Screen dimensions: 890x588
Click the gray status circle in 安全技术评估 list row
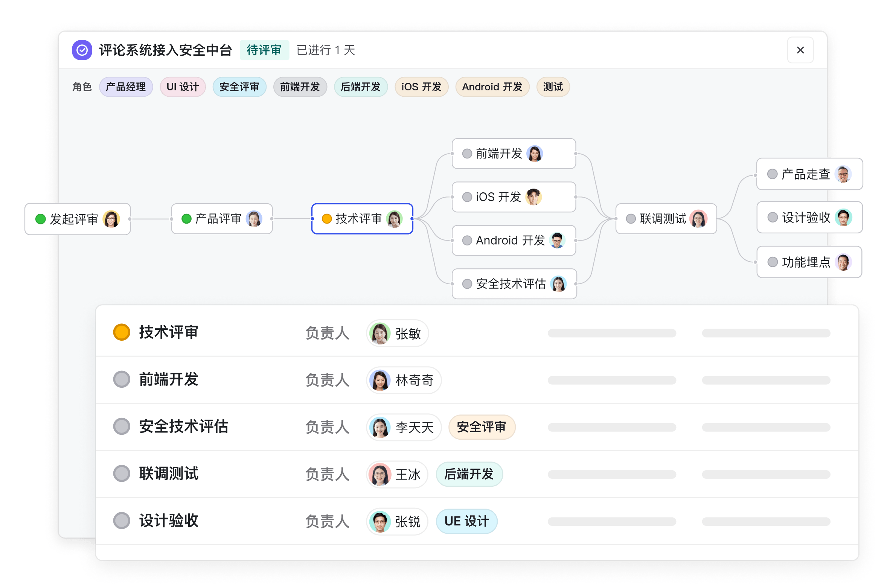pyautogui.click(x=122, y=426)
